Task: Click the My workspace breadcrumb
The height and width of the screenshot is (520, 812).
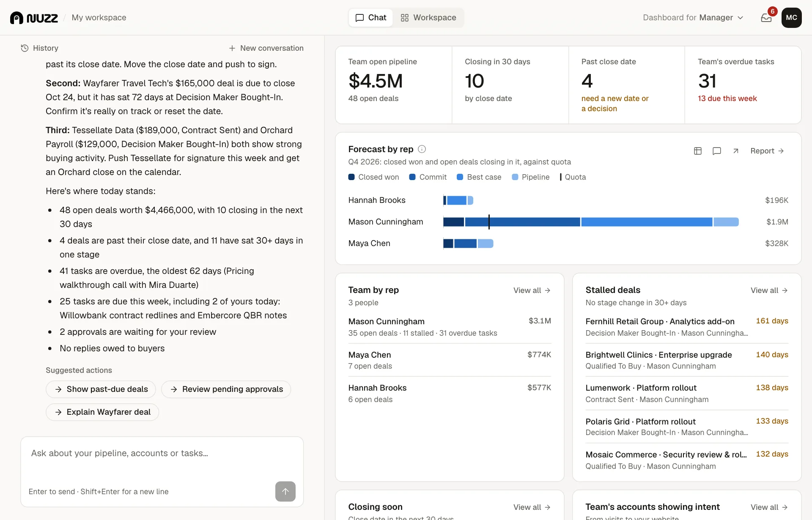Action: pos(99,18)
